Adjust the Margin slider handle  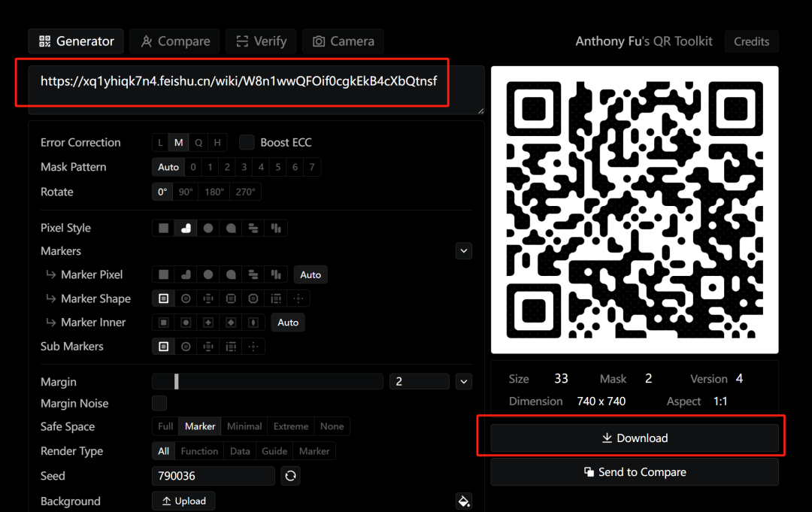coord(177,381)
